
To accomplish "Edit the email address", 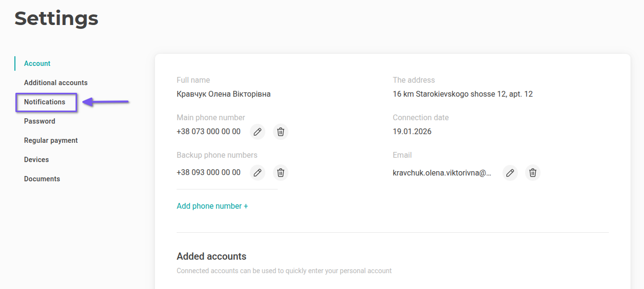I will coord(510,173).
